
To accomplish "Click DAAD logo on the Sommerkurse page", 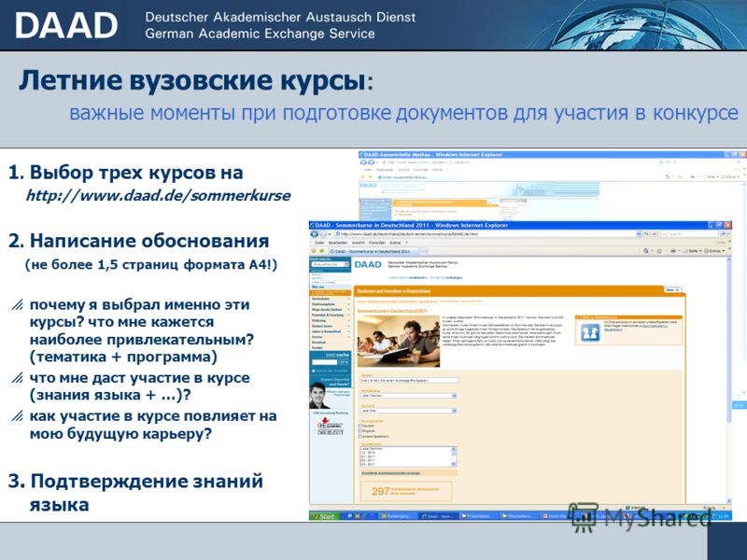I will click(x=368, y=265).
